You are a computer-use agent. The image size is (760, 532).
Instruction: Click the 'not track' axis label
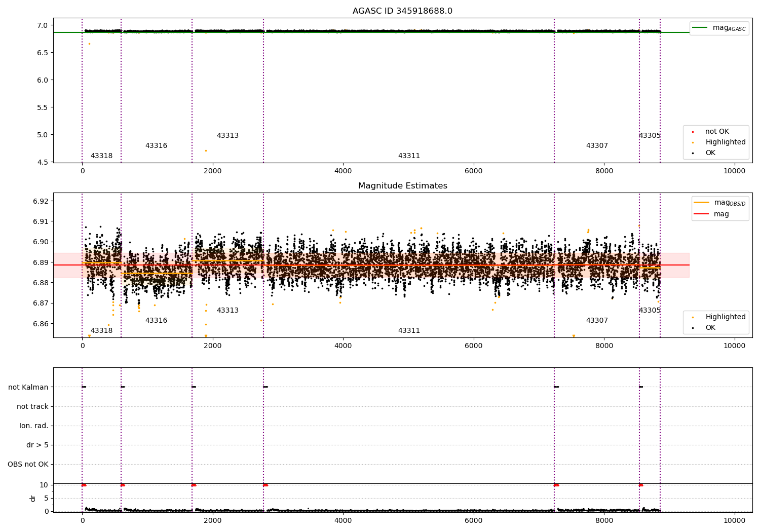(32, 406)
